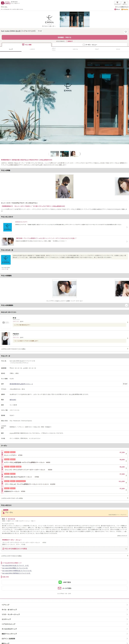Open the Hot Pepper Beauty logo

(x=6, y=3)
